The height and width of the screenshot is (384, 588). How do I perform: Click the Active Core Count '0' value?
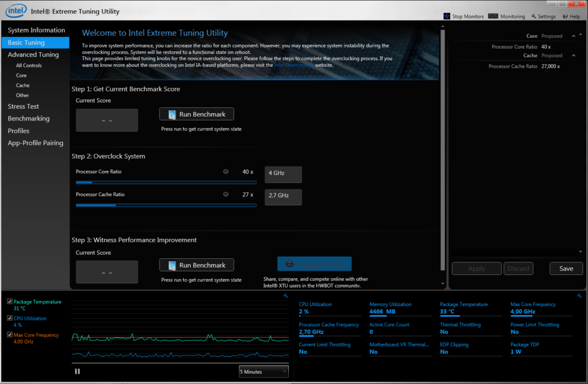click(x=372, y=332)
